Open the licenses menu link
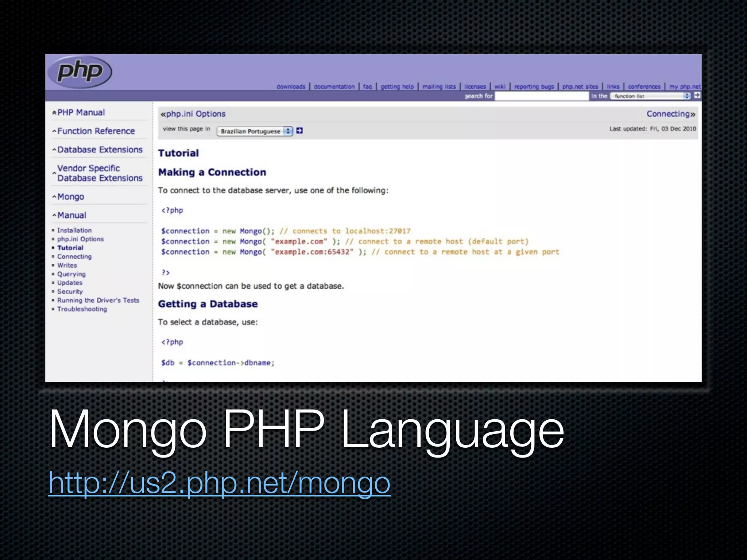 475,87
